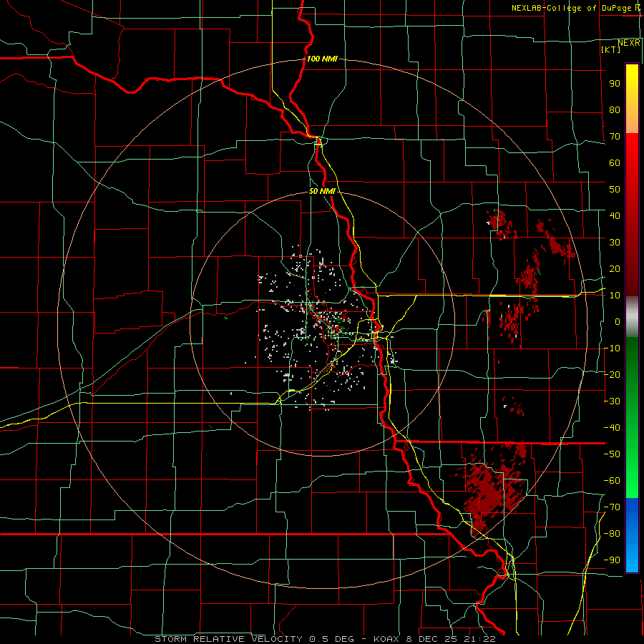Click the -20 value on velocity scale

tap(612, 375)
